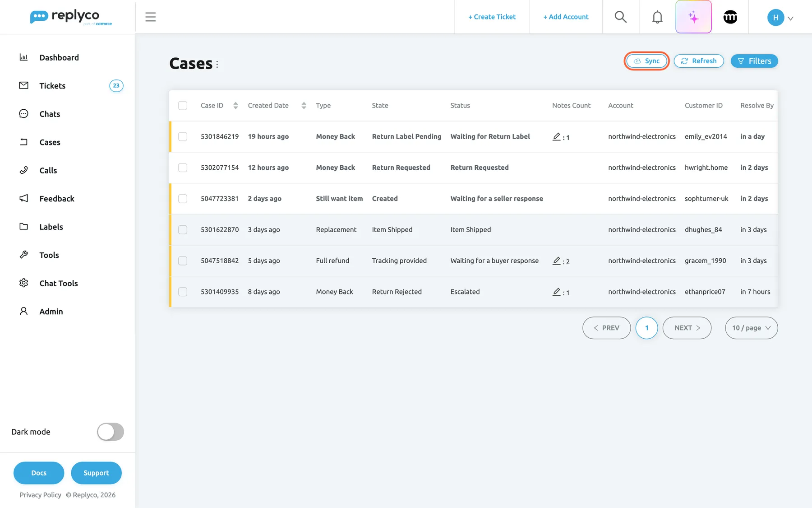Screen dimensions: 812x508
Task: Open notifications bell icon
Action: (657, 17)
